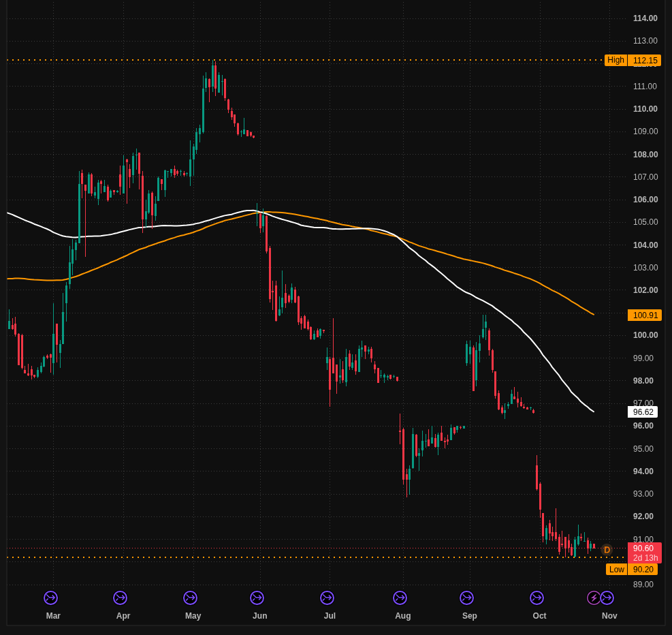Select the 96.62 white moving average label
Viewport: 672px width, 635px height.
pyautogui.click(x=643, y=412)
